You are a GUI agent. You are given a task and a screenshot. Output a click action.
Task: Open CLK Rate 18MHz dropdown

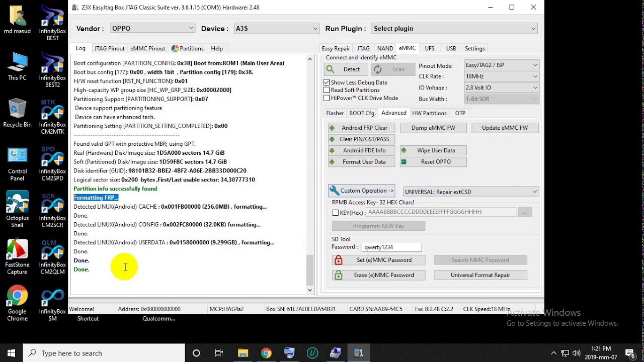(x=501, y=76)
